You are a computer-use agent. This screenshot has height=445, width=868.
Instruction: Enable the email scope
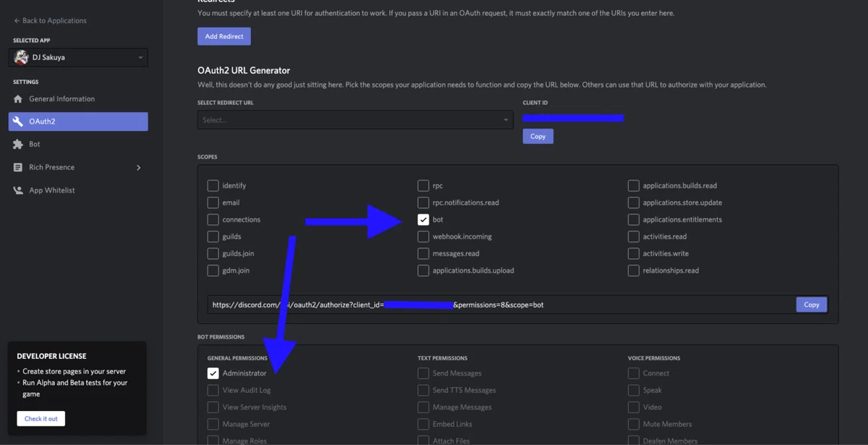pyautogui.click(x=213, y=203)
